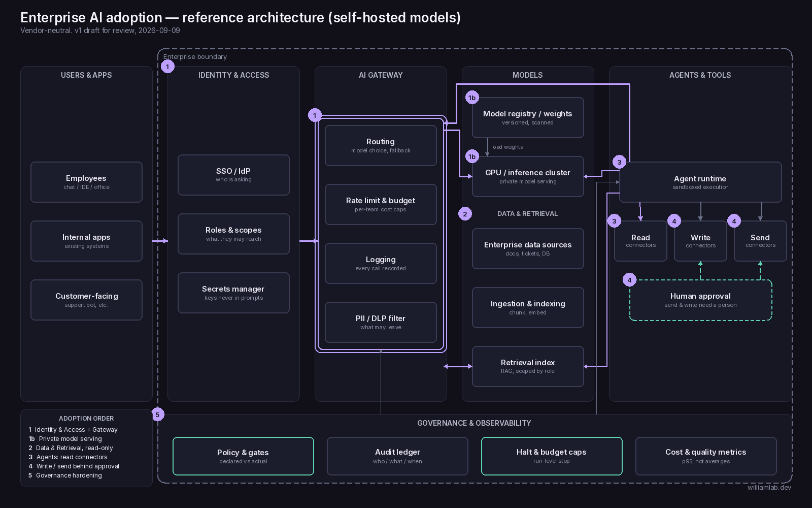Click the GOVERNANCE & OBSERVABILITY heading
Screen dimensions: 812x508
[x=474, y=423]
